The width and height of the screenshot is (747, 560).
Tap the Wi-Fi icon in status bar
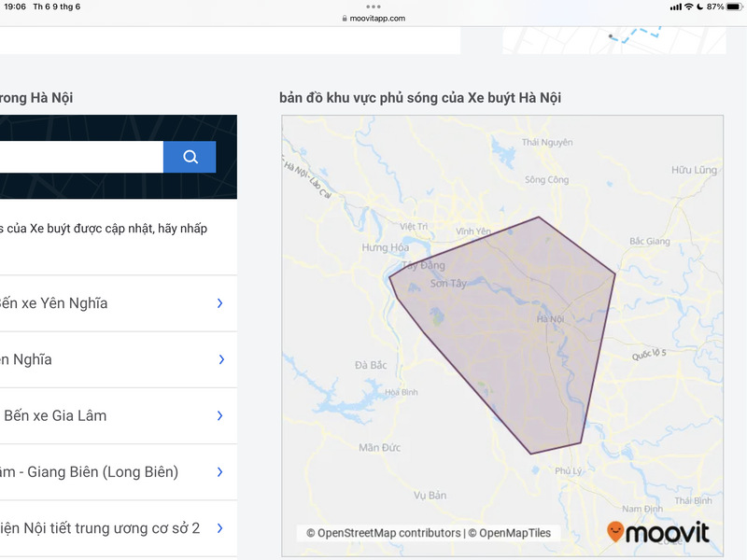688,7
